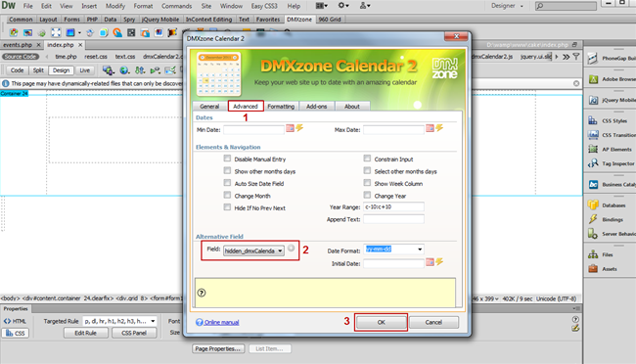The image size is (636, 364).
Task: Open the Databases panel icon
Action: [x=593, y=205]
